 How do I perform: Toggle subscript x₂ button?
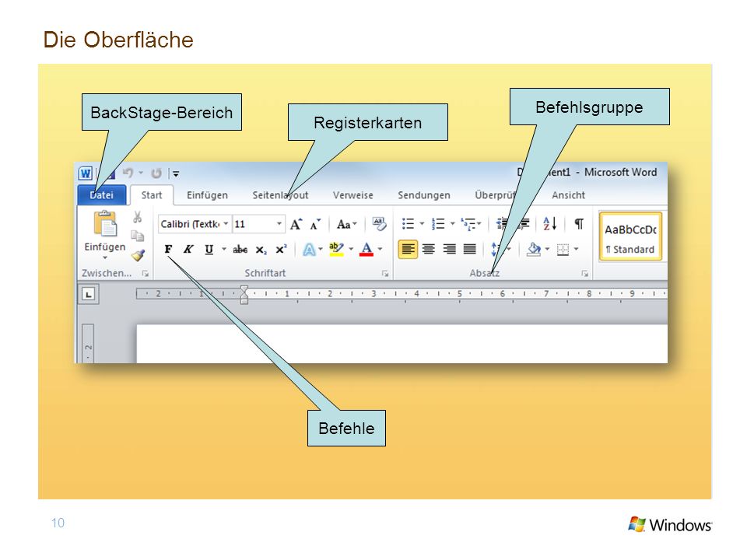point(261,250)
